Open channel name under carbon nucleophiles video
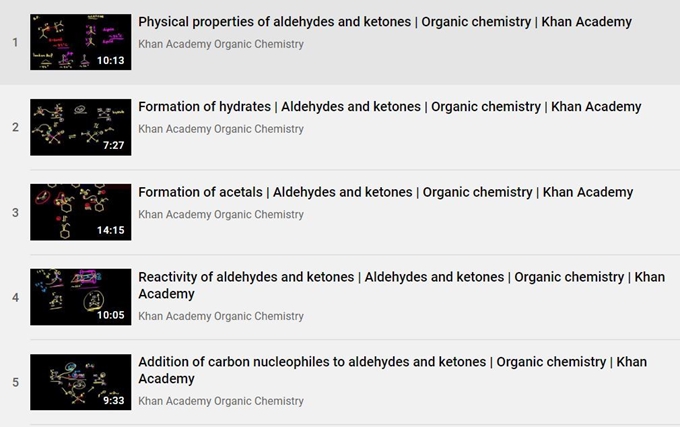680x427 pixels. point(221,401)
